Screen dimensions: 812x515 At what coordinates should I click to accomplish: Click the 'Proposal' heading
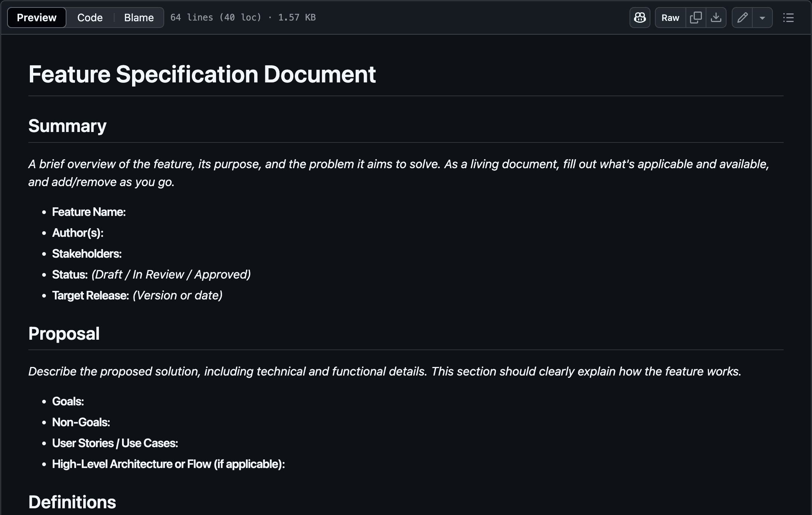64,333
